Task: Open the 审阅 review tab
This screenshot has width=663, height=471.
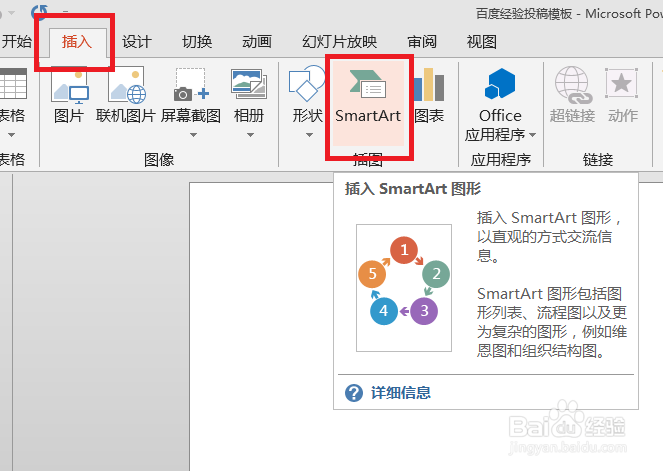Action: 422,42
